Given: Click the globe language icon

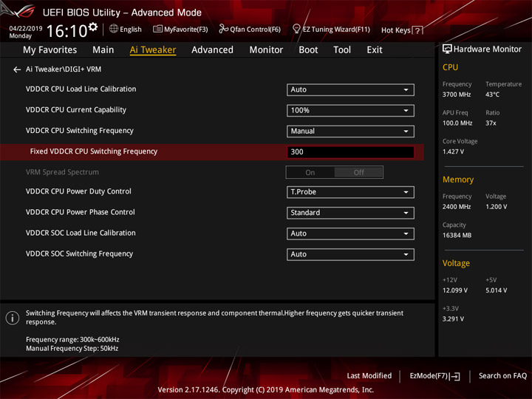Looking at the screenshot, I should coord(114,29).
